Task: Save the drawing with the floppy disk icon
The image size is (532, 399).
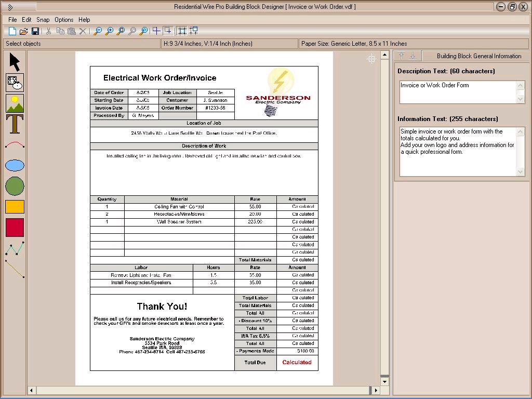Action: click(35, 31)
